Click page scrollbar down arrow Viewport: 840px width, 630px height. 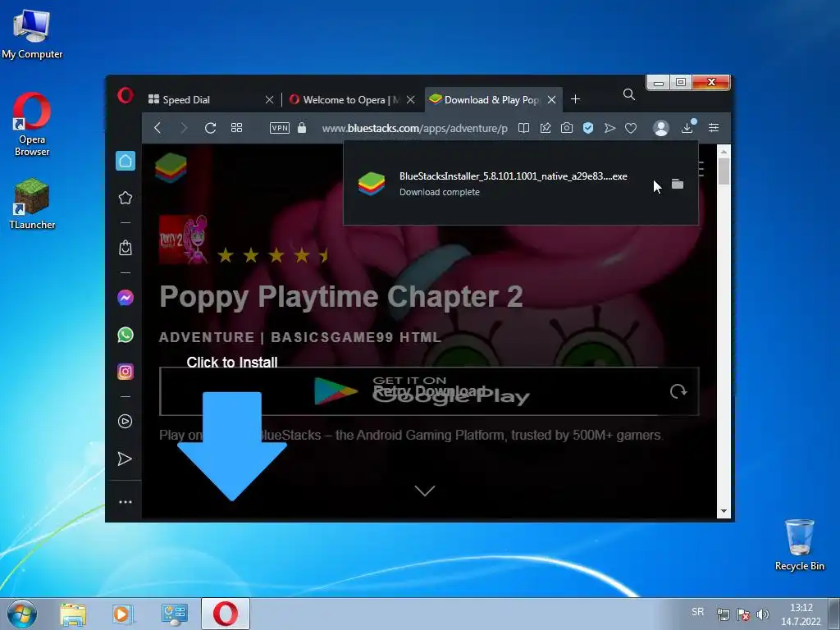pyautogui.click(x=724, y=512)
